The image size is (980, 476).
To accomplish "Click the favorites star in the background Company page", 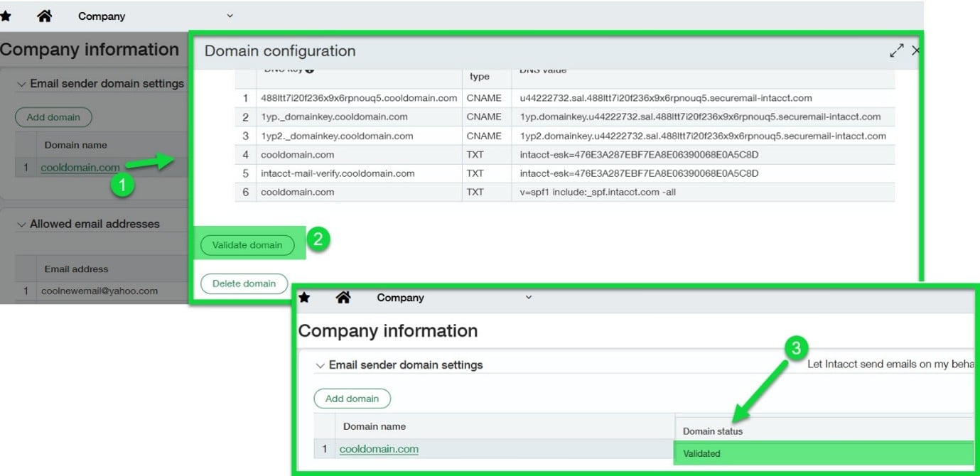I will coord(6,16).
